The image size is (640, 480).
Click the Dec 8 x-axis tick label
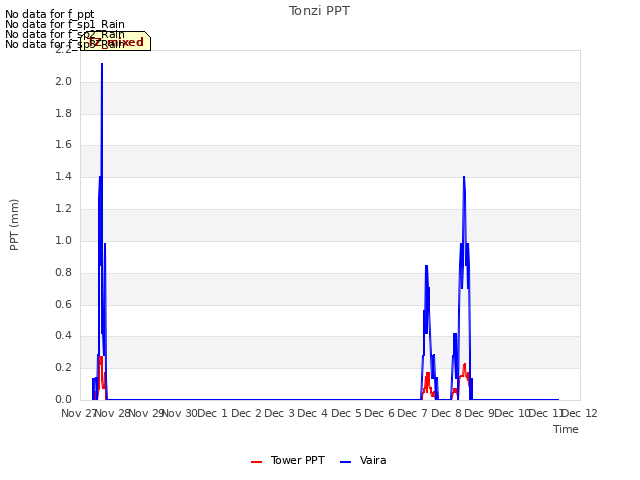447,413
